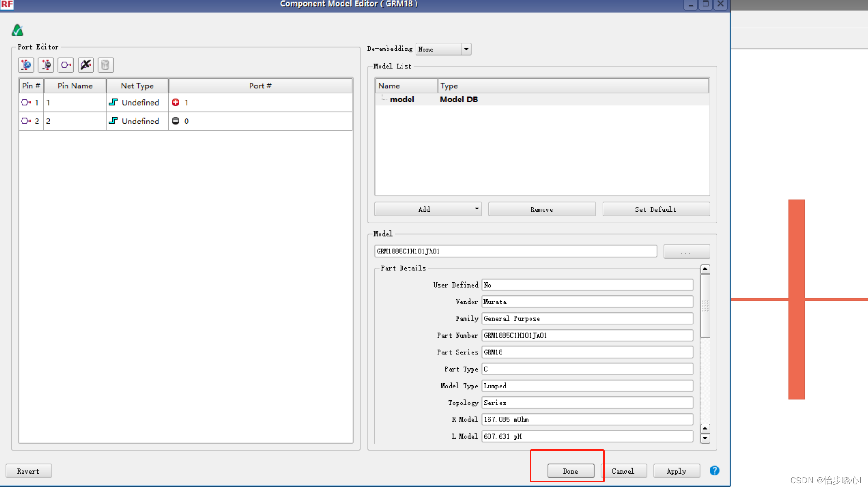Click the Pin Name cell of pin 2
This screenshot has height=489, width=868.
[75, 121]
